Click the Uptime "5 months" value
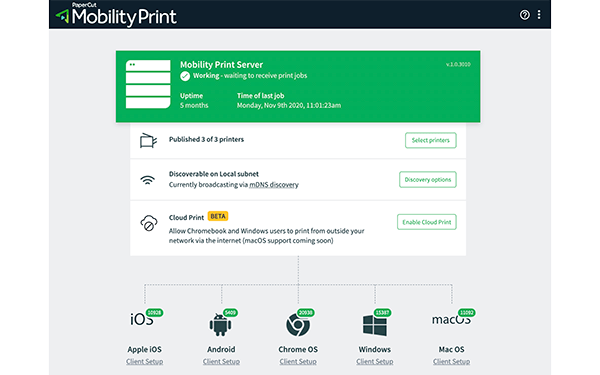The height and width of the screenshot is (375, 600). click(194, 105)
